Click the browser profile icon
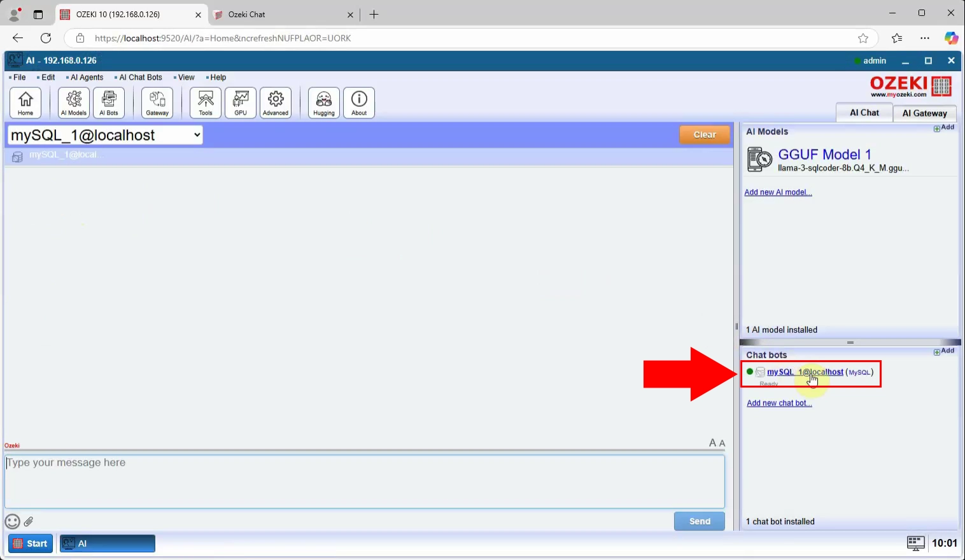Viewport: 965px width, 560px height. pos(14,14)
